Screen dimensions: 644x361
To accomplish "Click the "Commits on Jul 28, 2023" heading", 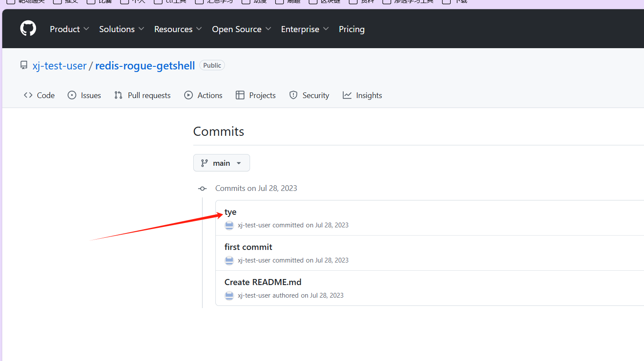I will [256, 188].
